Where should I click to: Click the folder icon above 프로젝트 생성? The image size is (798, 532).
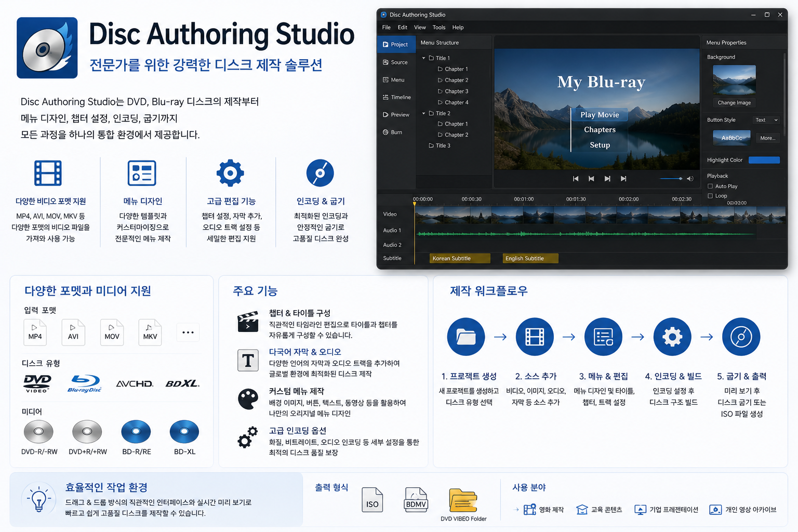(x=466, y=337)
